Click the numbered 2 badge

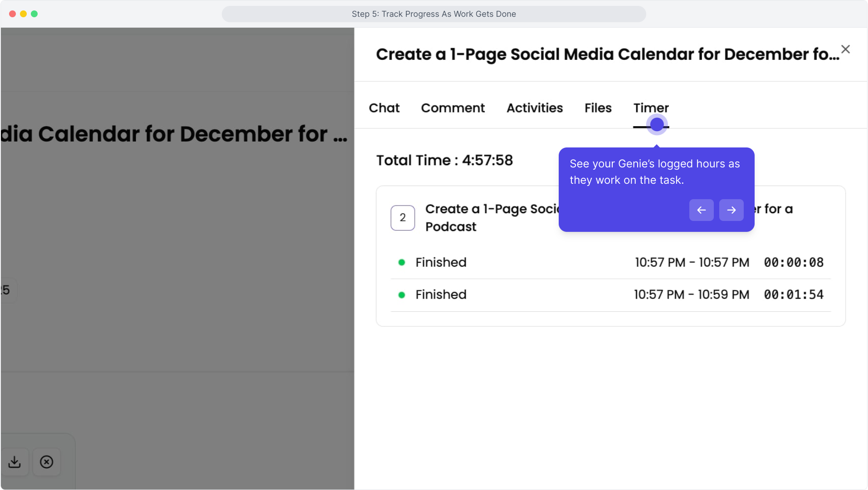click(403, 218)
